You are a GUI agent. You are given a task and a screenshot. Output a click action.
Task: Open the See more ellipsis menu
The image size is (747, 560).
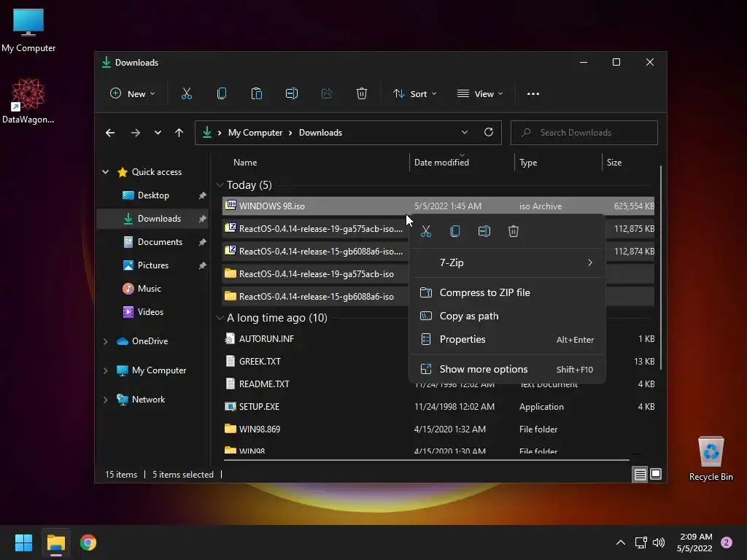(533, 94)
